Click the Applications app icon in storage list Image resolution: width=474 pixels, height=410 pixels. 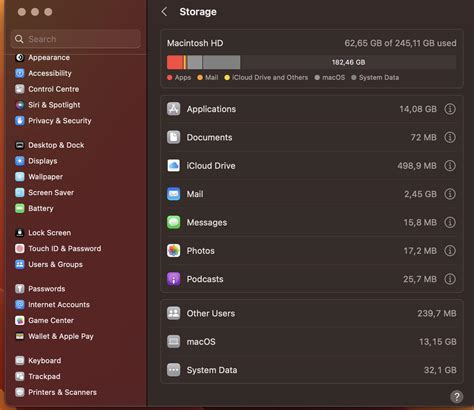174,109
